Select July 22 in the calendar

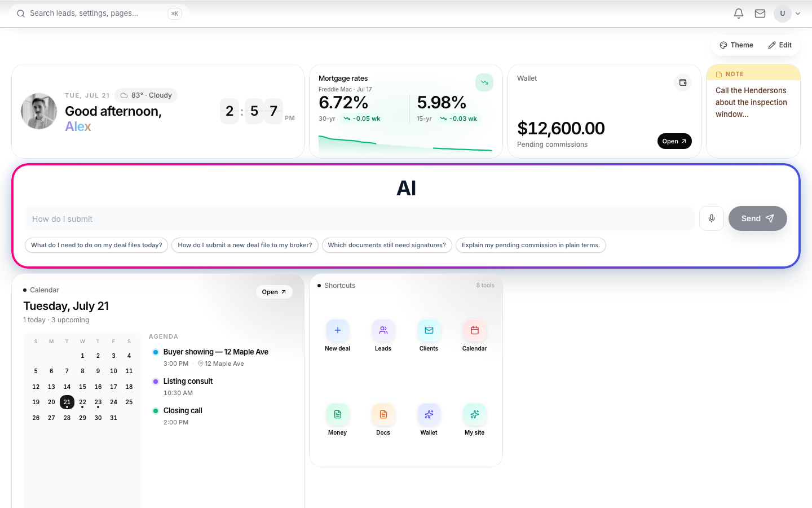pos(82,402)
